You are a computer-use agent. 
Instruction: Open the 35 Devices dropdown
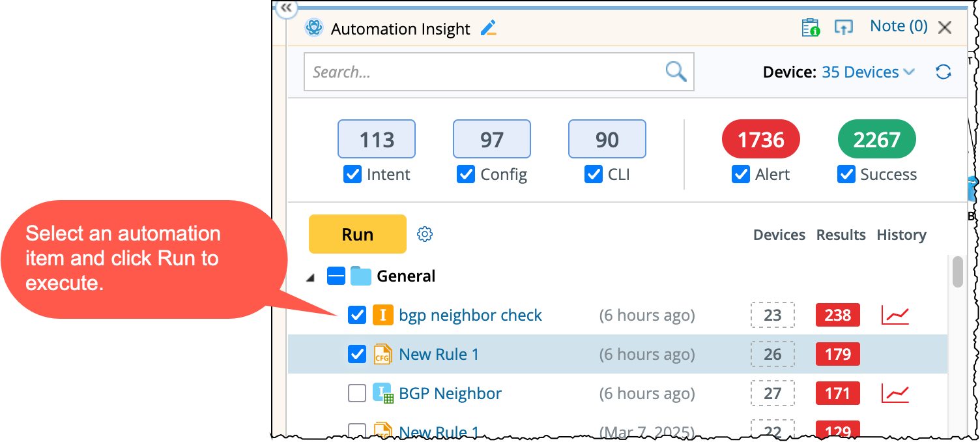click(868, 72)
